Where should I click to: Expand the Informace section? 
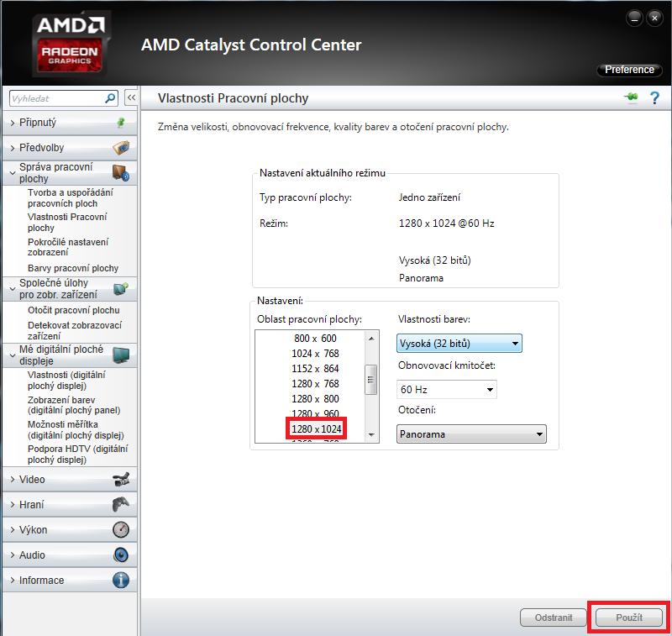click(13, 581)
